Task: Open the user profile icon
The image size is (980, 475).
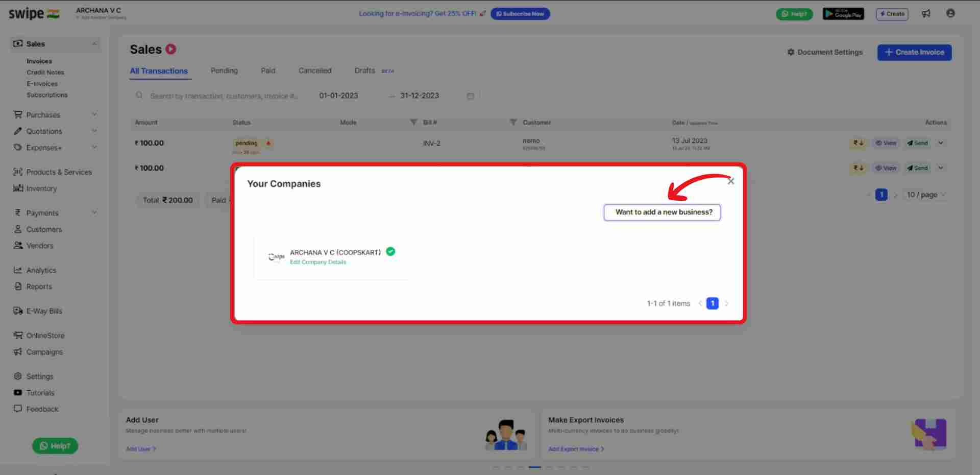Action: click(950, 13)
